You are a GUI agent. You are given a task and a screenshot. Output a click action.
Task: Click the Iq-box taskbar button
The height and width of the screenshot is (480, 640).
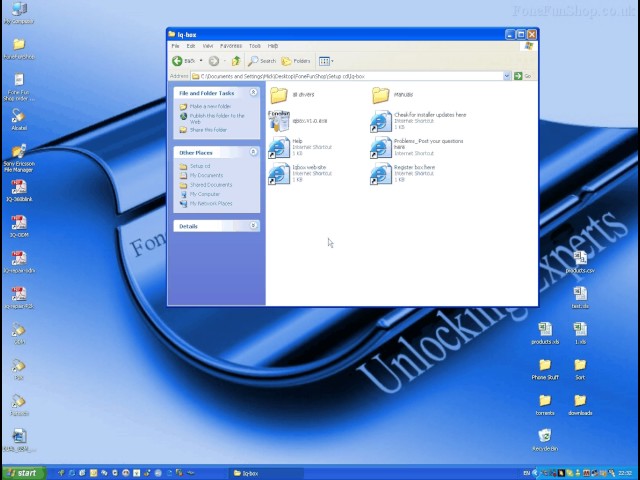[x=267, y=473]
